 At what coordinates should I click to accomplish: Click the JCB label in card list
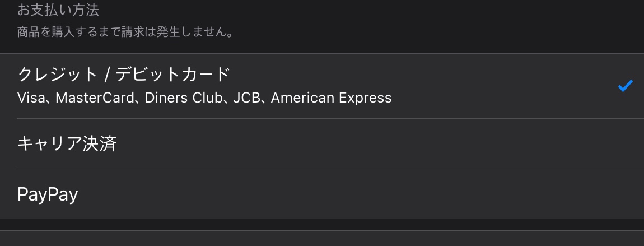(248, 98)
